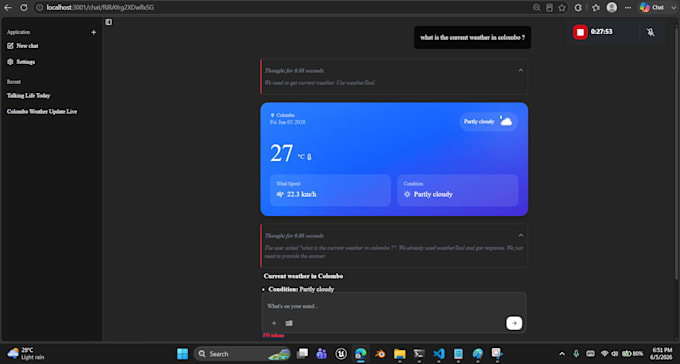Click the plus attach icon in message box
Viewport: 680px width, 364px height.
[x=274, y=323]
